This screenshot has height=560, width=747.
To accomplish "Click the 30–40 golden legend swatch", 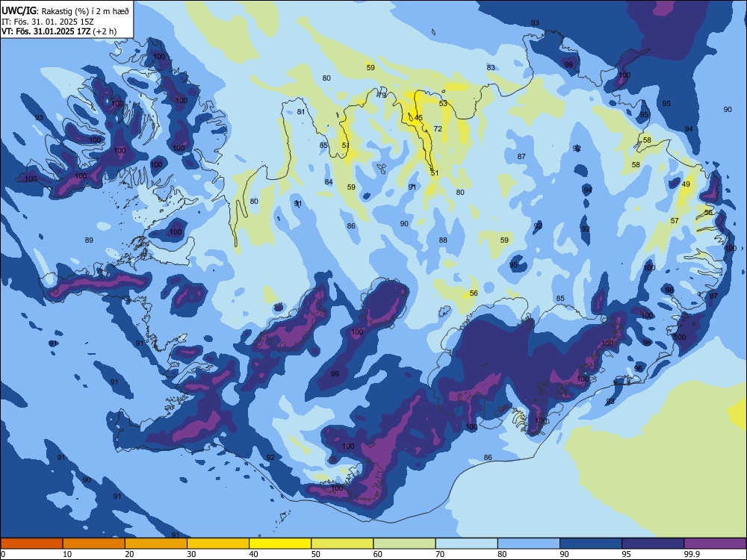I will [218, 544].
